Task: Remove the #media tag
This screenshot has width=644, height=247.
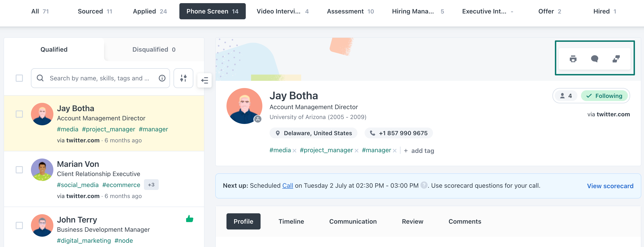Action: [294, 151]
